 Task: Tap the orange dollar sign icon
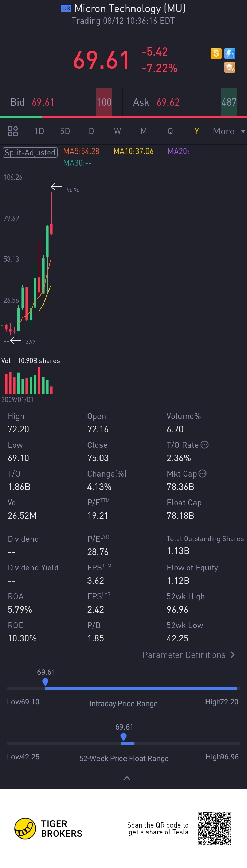216,53
